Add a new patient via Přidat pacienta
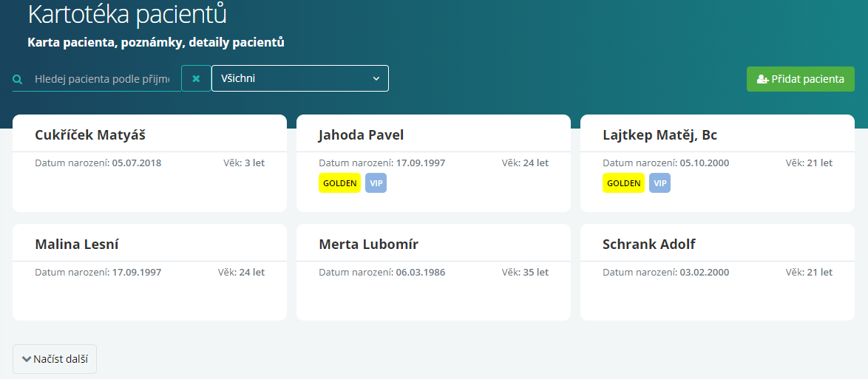868x379 pixels. [801, 79]
